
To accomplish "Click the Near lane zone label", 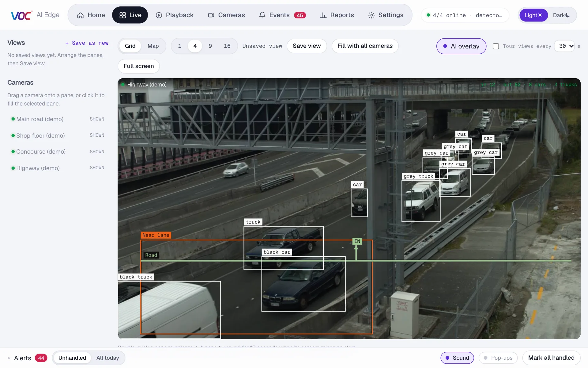I will point(156,235).
